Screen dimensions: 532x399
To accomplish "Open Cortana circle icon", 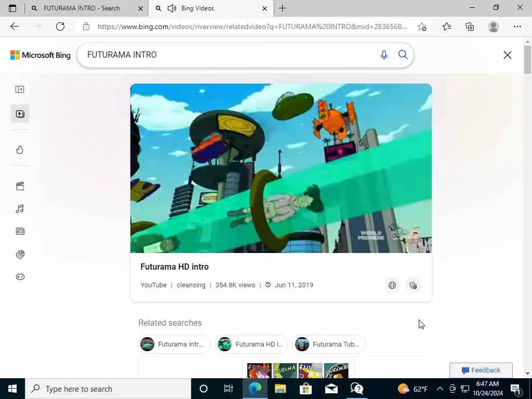I will pyautogui.click(x=204, y=389).
